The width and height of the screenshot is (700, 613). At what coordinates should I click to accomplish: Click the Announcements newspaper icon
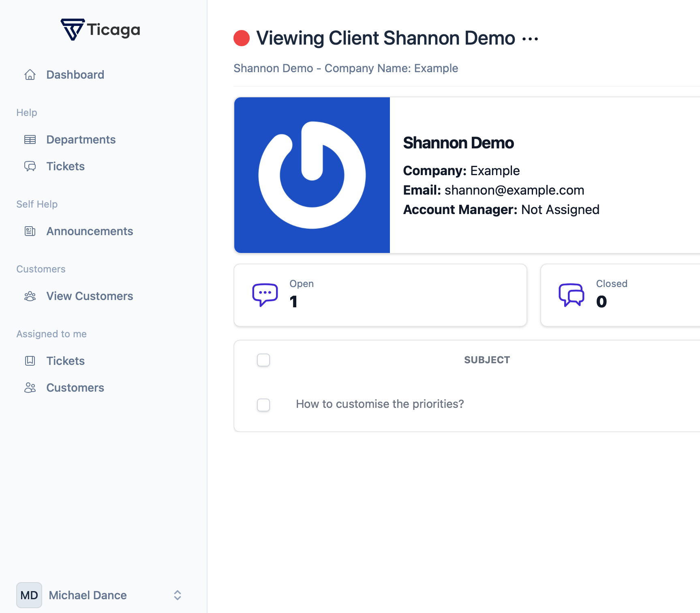[30, 231]
